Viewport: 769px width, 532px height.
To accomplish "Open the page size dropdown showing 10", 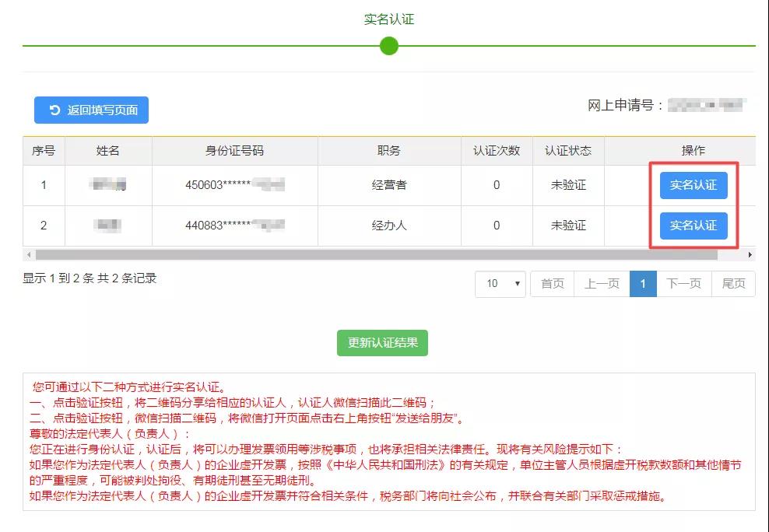I will pyautogui.click(x=500, y=284).
